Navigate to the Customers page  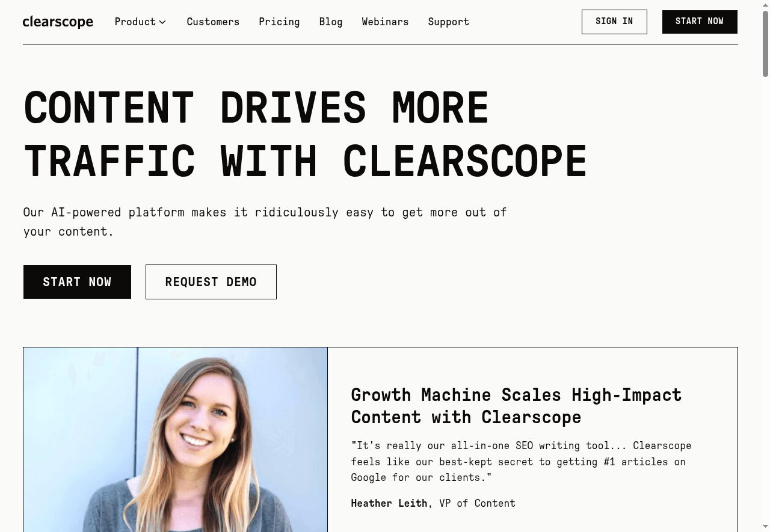(213, 22)
